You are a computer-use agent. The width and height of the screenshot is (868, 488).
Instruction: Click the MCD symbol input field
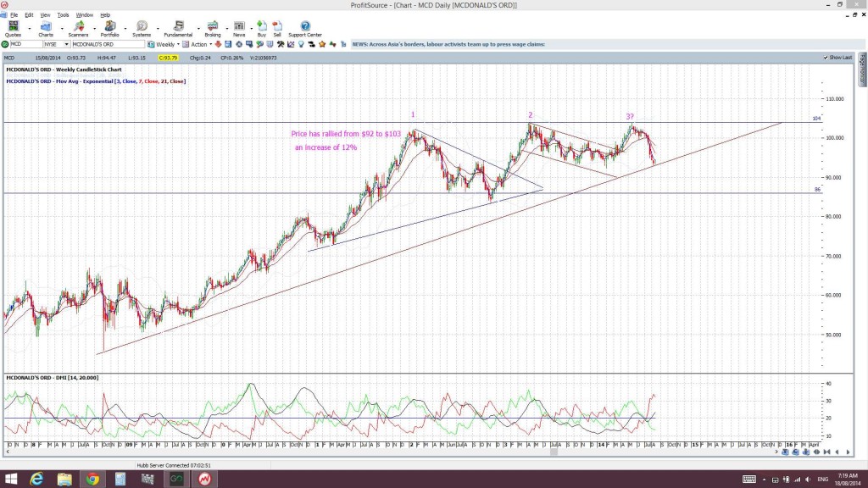26,44
